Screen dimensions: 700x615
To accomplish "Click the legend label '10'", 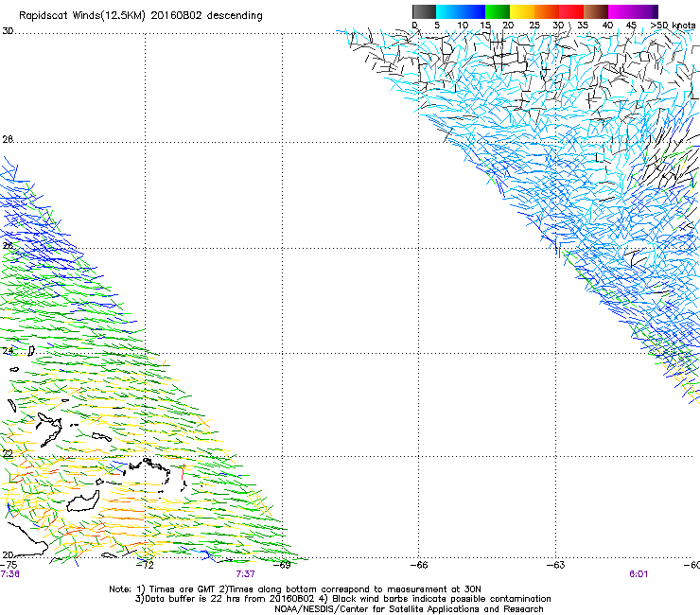I will pyautogui.click(x=463, y=26).
